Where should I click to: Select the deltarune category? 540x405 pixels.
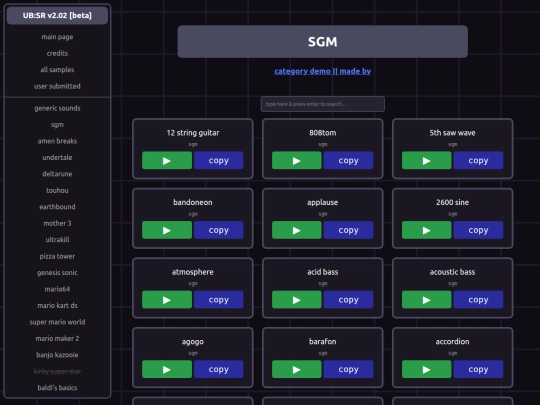pyautogui.click(x=57, y=174)
